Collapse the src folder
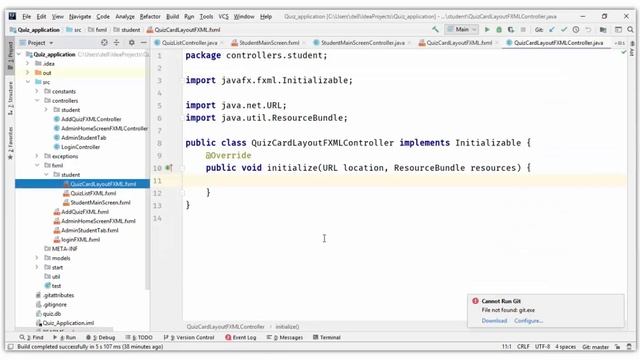 [28, 82]
